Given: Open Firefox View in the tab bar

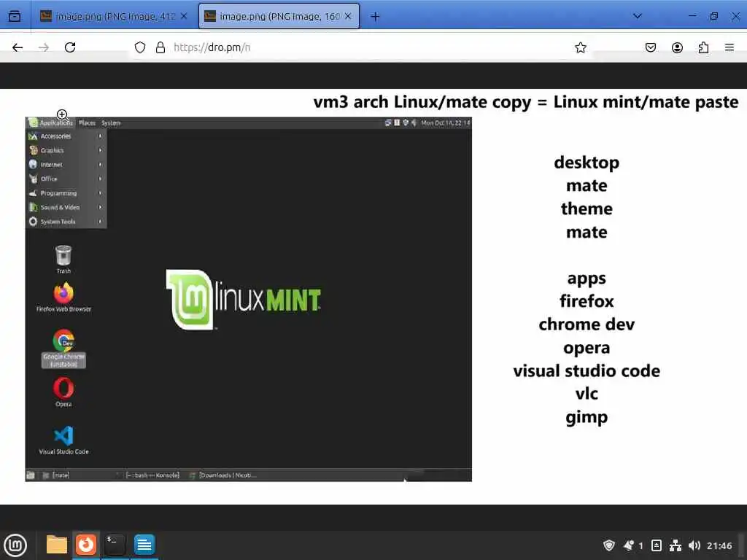Looking at the screenshot, I should click(15, 16).
